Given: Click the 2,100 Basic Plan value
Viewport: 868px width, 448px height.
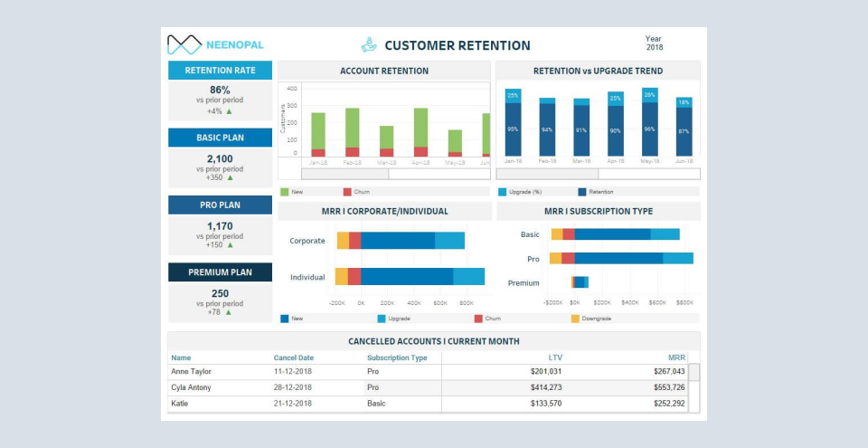Looking at the screenshot, I should (220, 158).
